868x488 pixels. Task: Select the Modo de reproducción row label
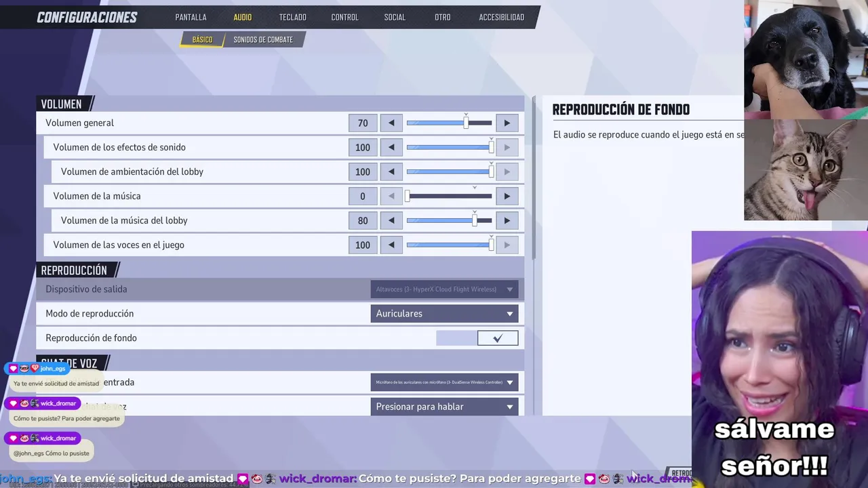point(90,313)
